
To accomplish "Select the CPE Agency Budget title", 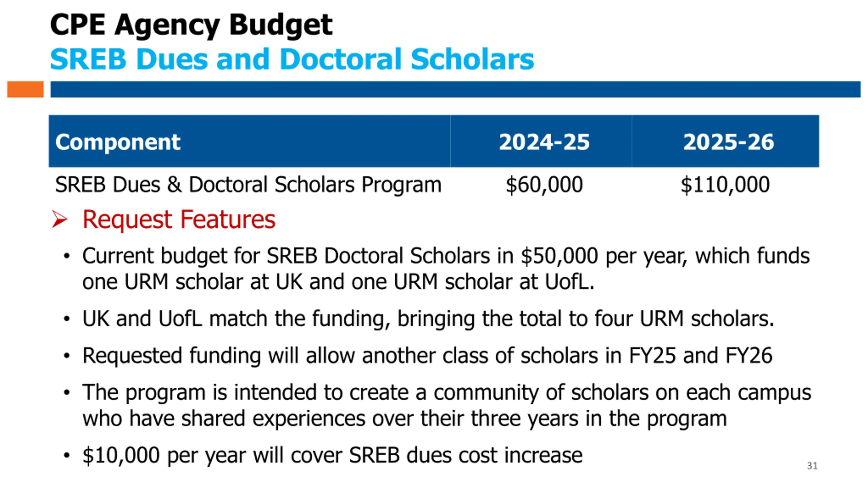I will coord(191,25).
